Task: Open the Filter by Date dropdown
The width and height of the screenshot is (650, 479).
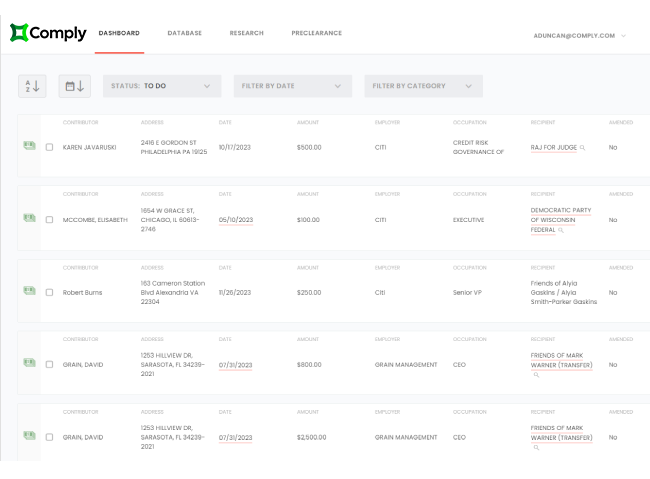Action: (293, 86)
